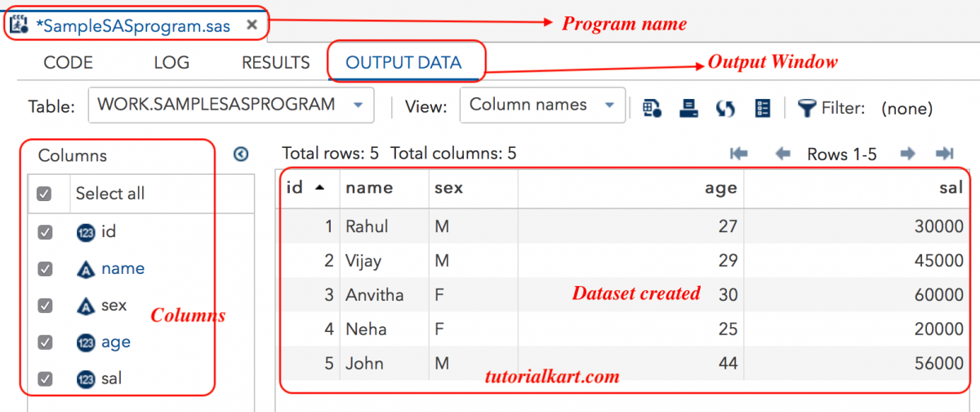Open the Table dropdown WORK.SAMPLESASPROGRAM

[x=230, y=105]
